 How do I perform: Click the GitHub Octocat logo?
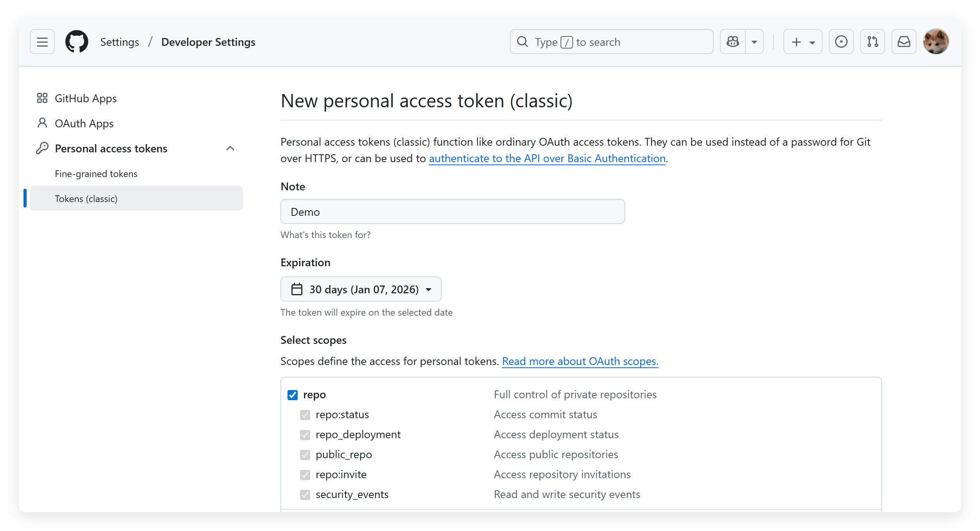point(77,42)
